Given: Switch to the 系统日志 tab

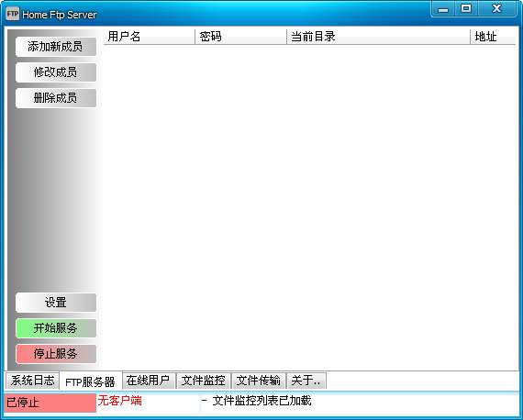Looking at the screenshot, I should [x=32, y=381].
